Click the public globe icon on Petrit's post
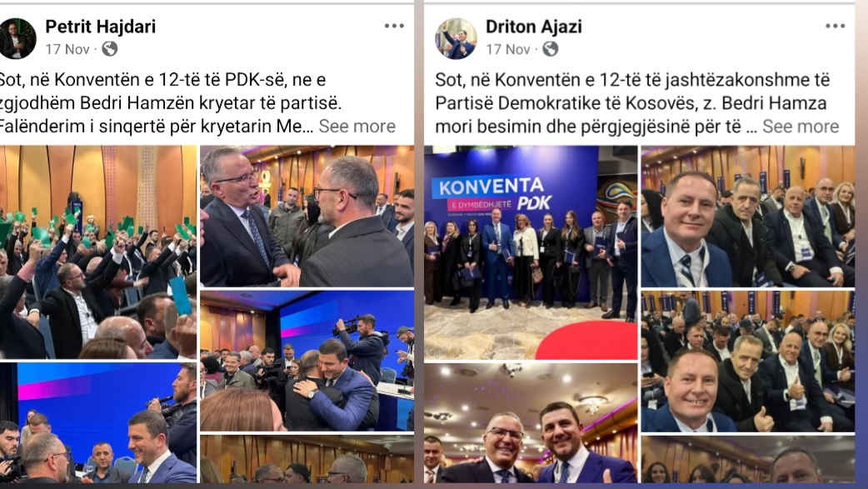The image size is (868, 489). tap(110, 49)
